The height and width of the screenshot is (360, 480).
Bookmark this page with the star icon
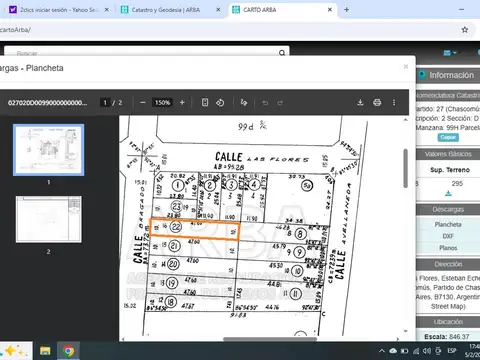coord(465,30)
